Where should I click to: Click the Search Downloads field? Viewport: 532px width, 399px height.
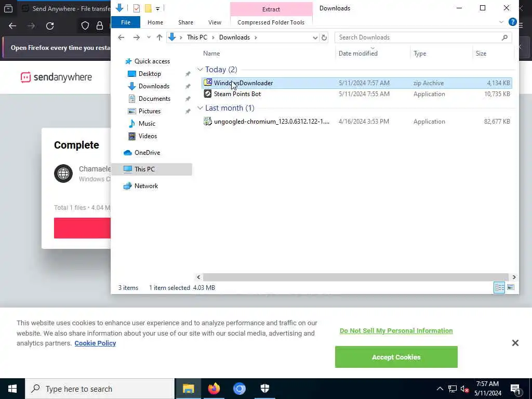(x=423, y=37)
